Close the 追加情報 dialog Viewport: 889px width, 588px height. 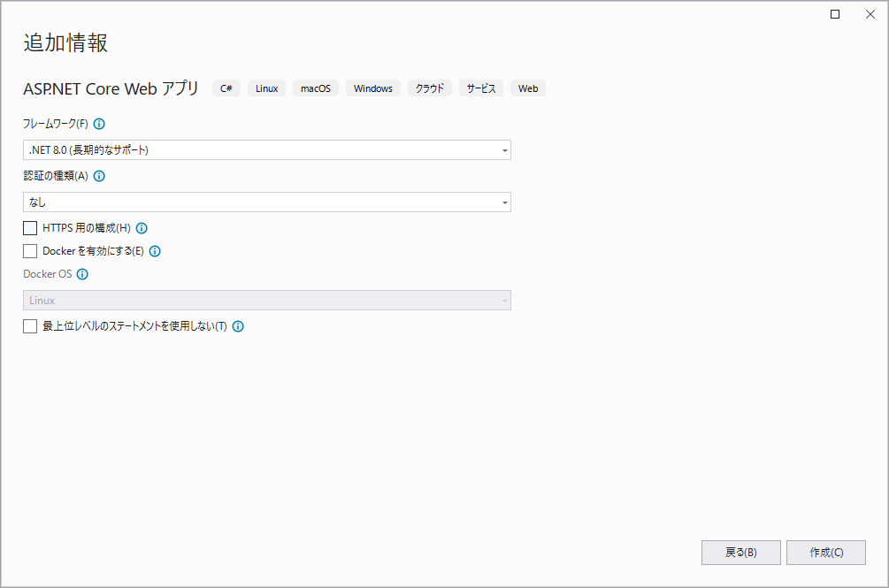[x=870, y=14]
